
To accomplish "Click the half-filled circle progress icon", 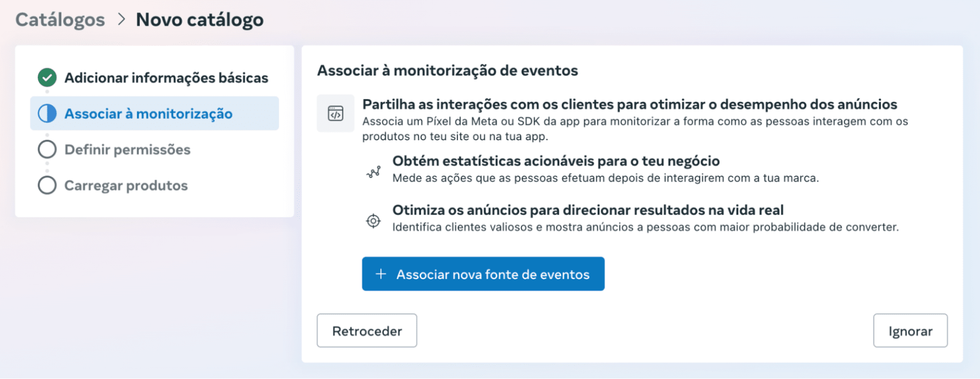I will pos(47,113).
